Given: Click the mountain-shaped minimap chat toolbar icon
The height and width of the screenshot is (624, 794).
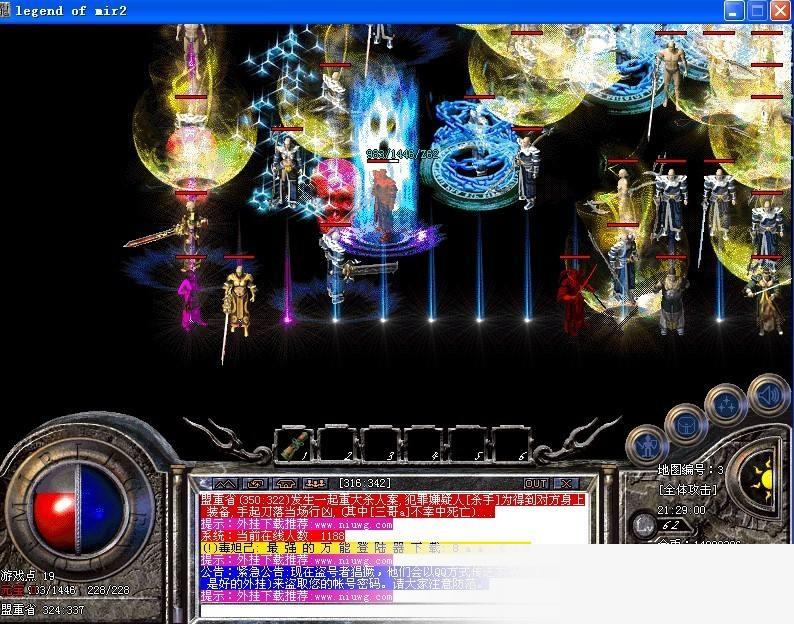Looking at the screenshot, I should (x=225, y=483).
